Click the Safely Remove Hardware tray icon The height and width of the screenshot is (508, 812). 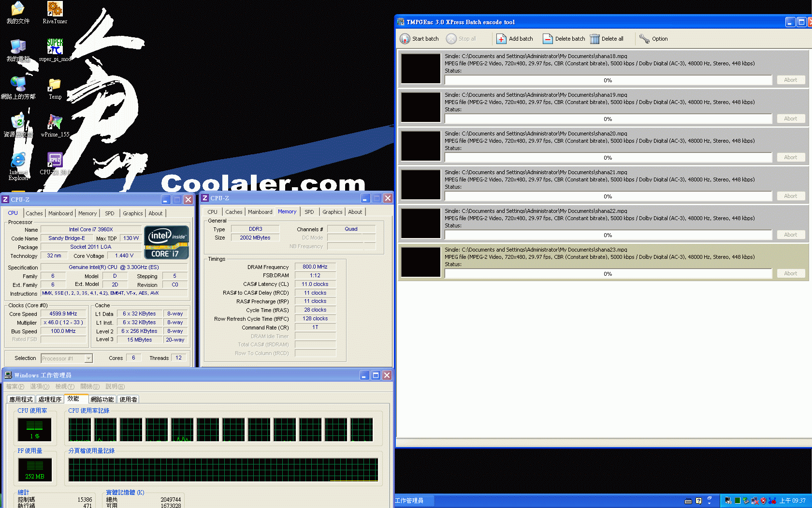pyautogui.click(x=746, y=501)
